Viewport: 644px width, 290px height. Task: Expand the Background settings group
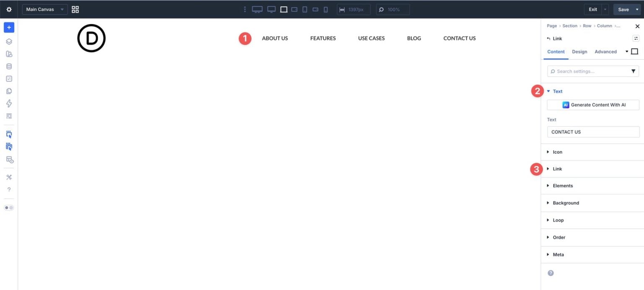592,203
